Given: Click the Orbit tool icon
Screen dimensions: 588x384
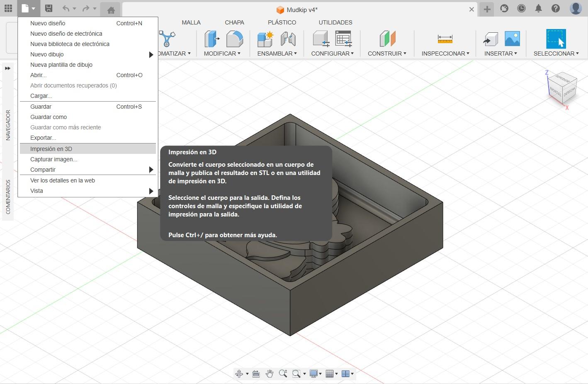Looking at the screenshot, I should pos(239,374).
